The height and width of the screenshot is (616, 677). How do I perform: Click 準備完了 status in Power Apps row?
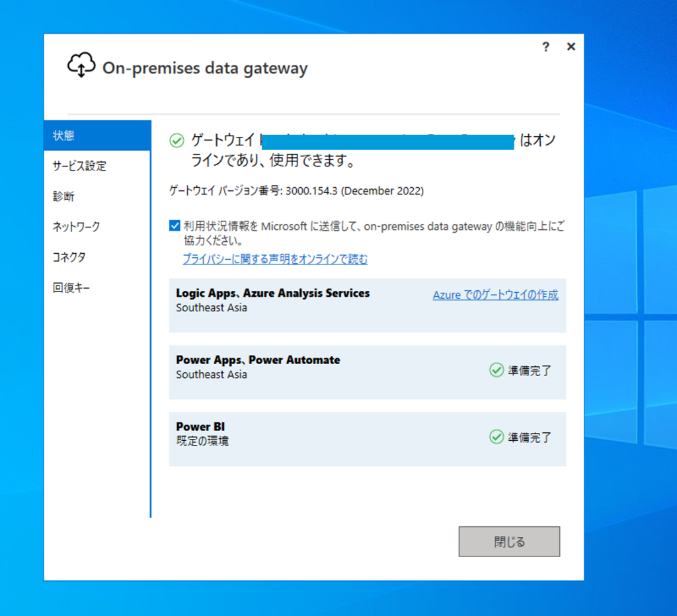pyautogui.click(x=530, y=370)
